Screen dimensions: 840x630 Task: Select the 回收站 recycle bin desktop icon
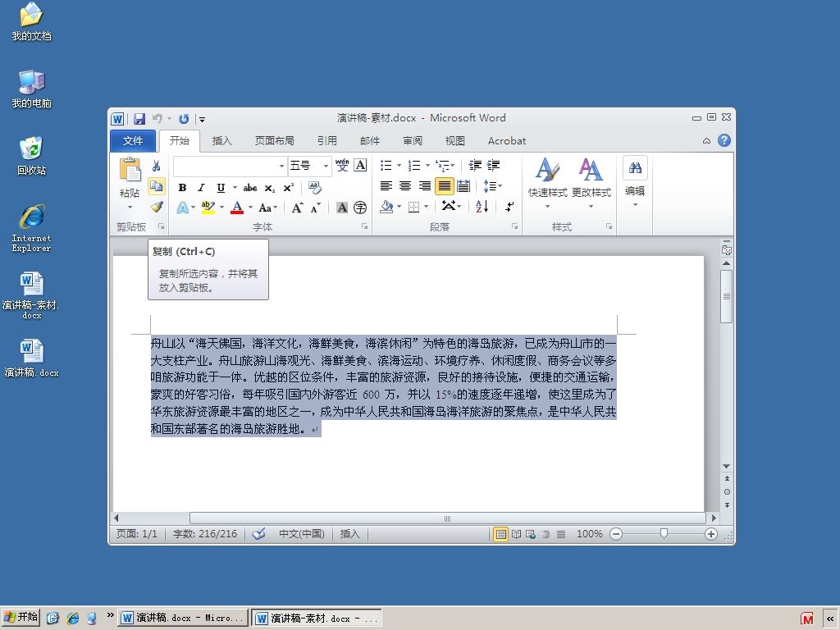pyautogui.click(x=32, y=156)
